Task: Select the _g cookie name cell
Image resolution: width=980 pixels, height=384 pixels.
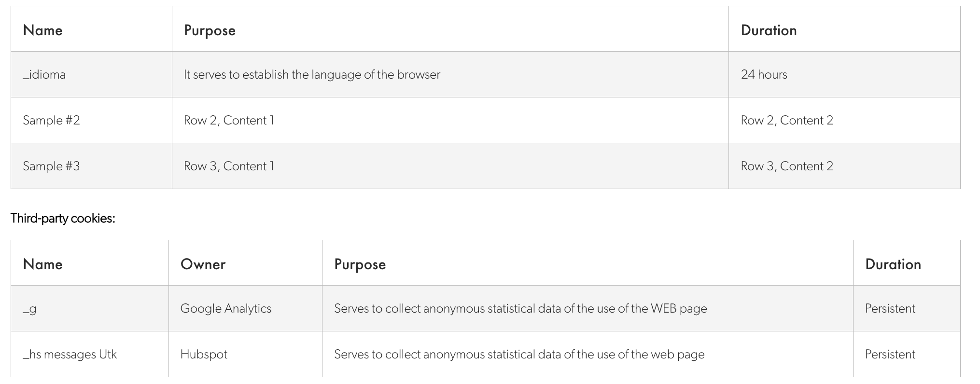Action: [x=90, y=308]
